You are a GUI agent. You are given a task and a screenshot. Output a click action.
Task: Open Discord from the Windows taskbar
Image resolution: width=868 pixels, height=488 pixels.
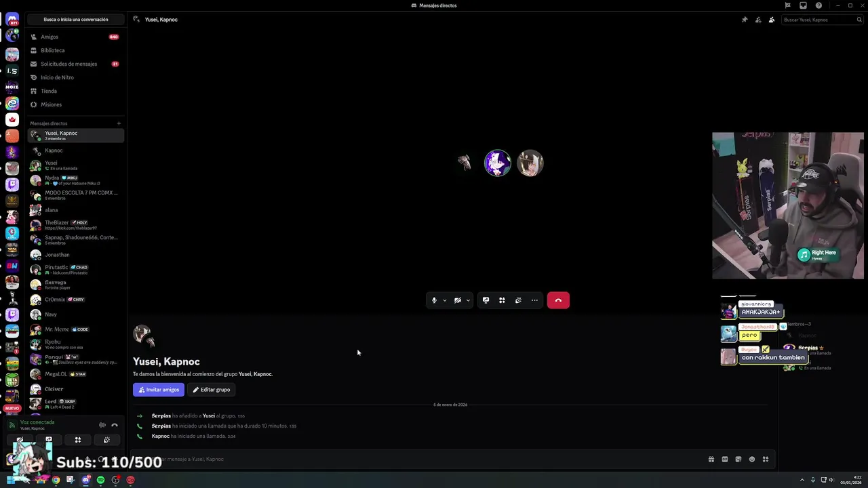(x=85, y=480)
